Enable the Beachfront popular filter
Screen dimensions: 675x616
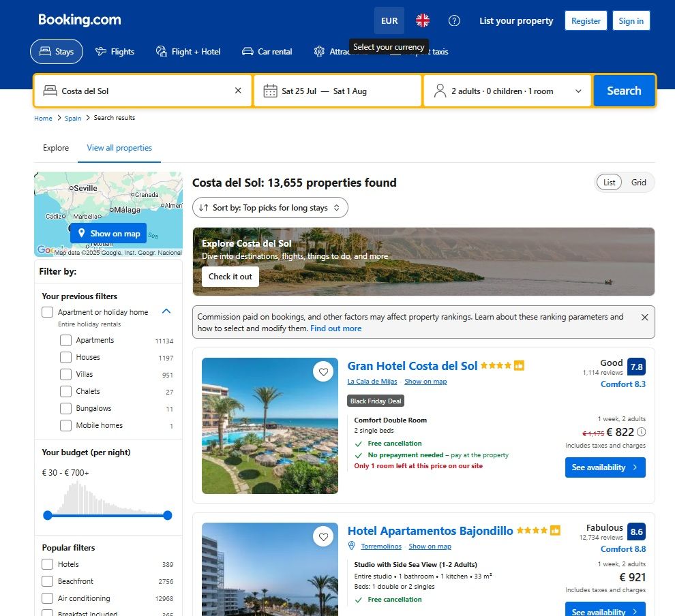[47, 581]
